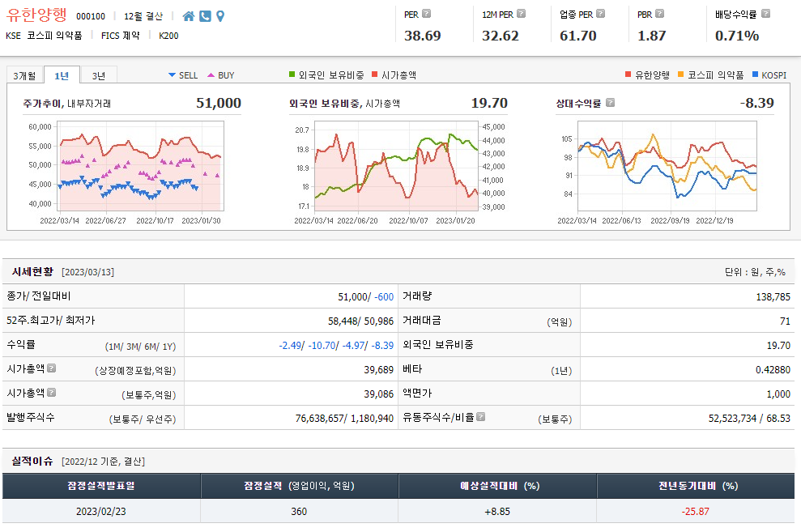Click issued shares 76,638,657/ 1,180,940

pyautogui.click(x=344, y=419)
